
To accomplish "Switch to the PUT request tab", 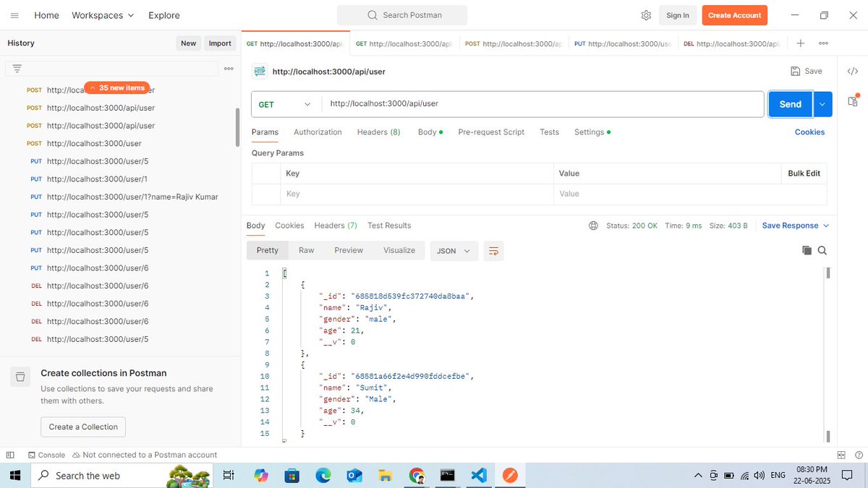I will (622, 43).
